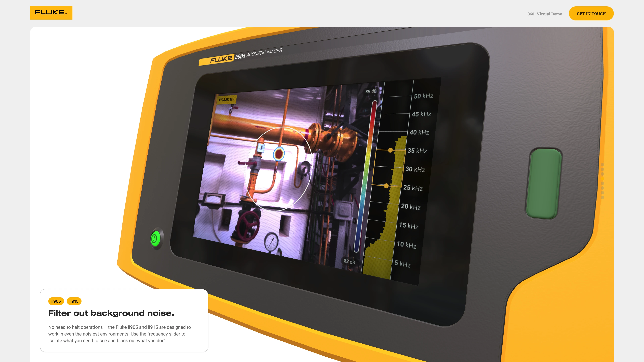Click the active fourth navigation dot

point(602,179)
